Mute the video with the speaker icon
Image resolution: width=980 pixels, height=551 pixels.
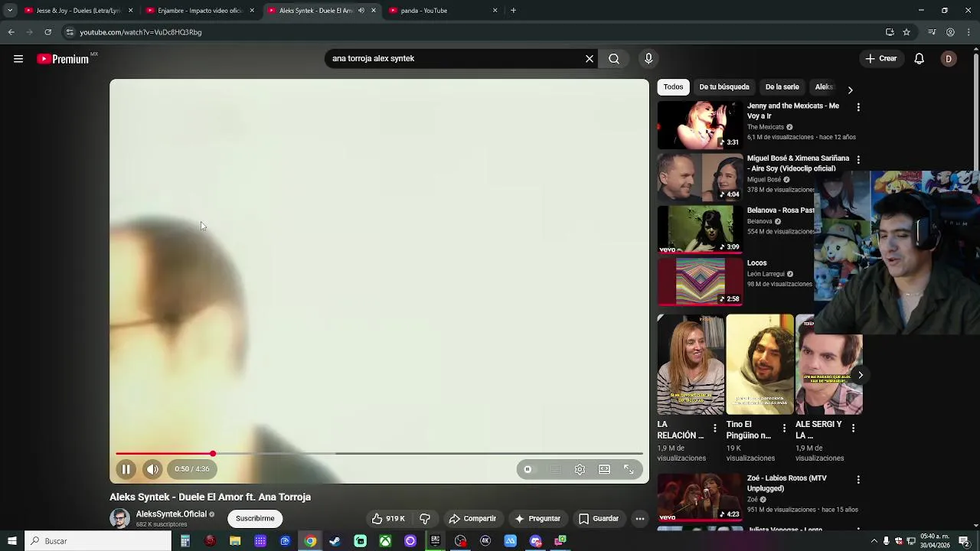coord(152,469)
